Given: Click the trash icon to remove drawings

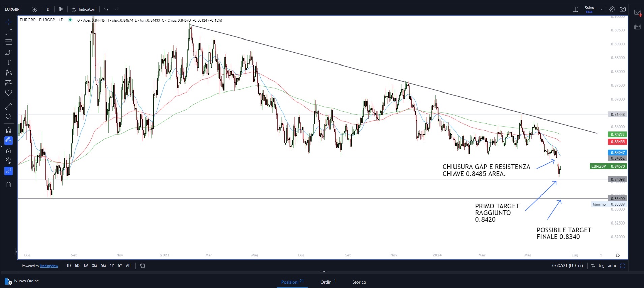Looking at the screenshot, I should click(x=9, y=185).
